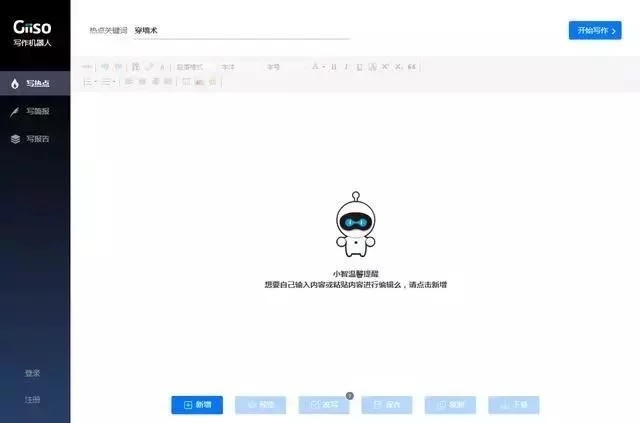Toggle underline formatting in editor toolbar
This screenshot has height=423, width=640.
[360, 67]
